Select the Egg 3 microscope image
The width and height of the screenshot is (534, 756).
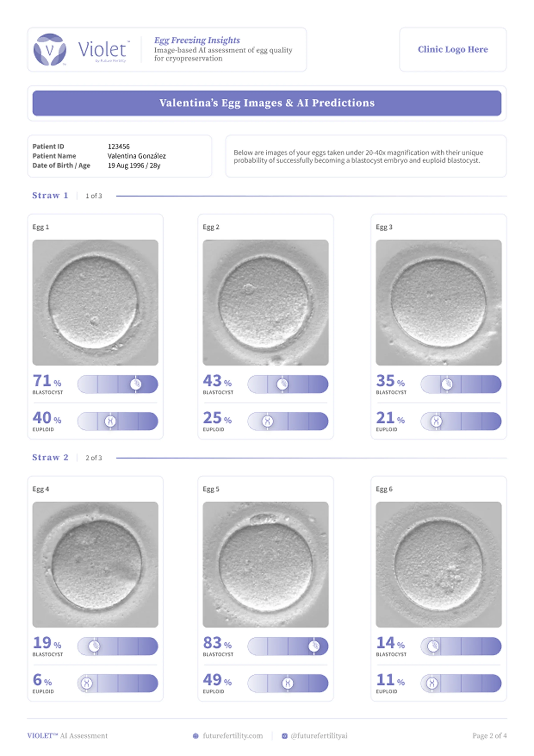coord(439,302)
